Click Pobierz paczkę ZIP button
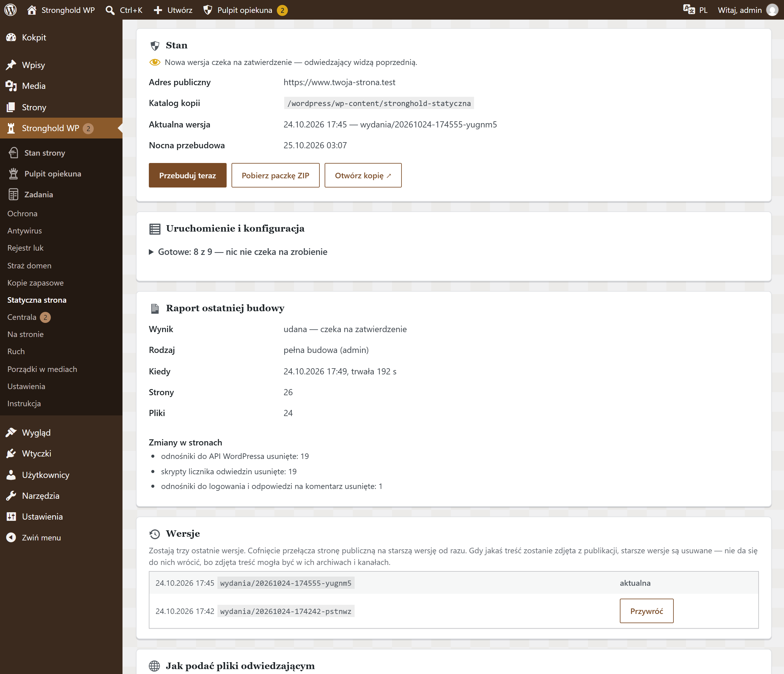784x674 pixels. [x=275, y=175]
